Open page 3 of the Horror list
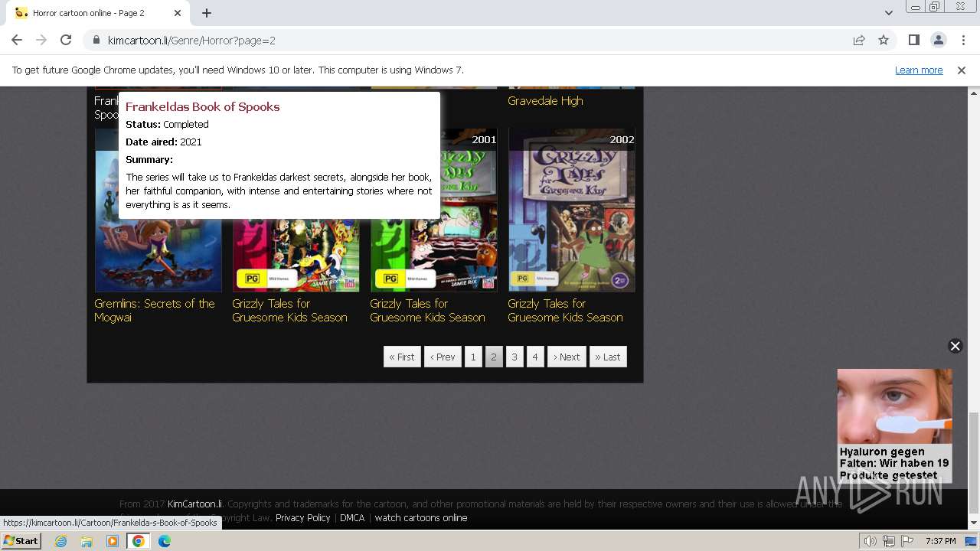This screenshot has width=980, height=551. [514, 357]
